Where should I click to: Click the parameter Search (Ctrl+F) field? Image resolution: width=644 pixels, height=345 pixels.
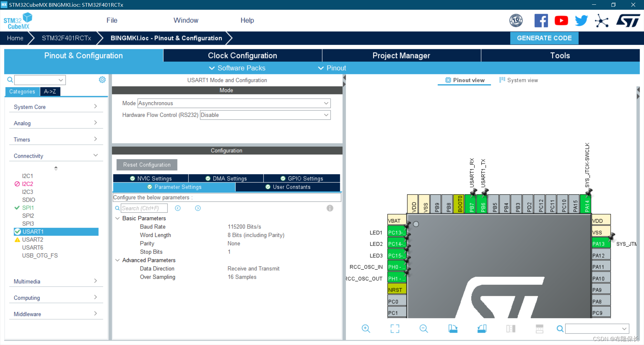144,208
